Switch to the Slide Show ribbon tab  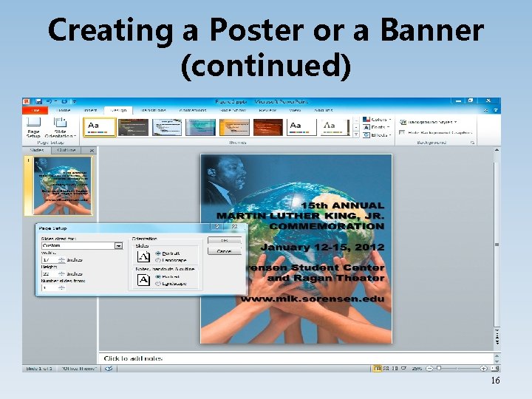click(x=233, y=110)
